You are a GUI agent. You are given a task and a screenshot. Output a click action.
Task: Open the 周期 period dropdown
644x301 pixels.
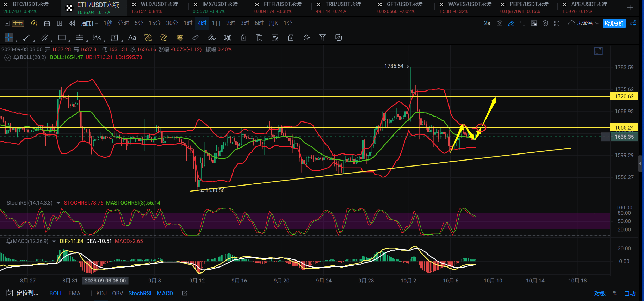pyautogui.click(x=89, y=23)
